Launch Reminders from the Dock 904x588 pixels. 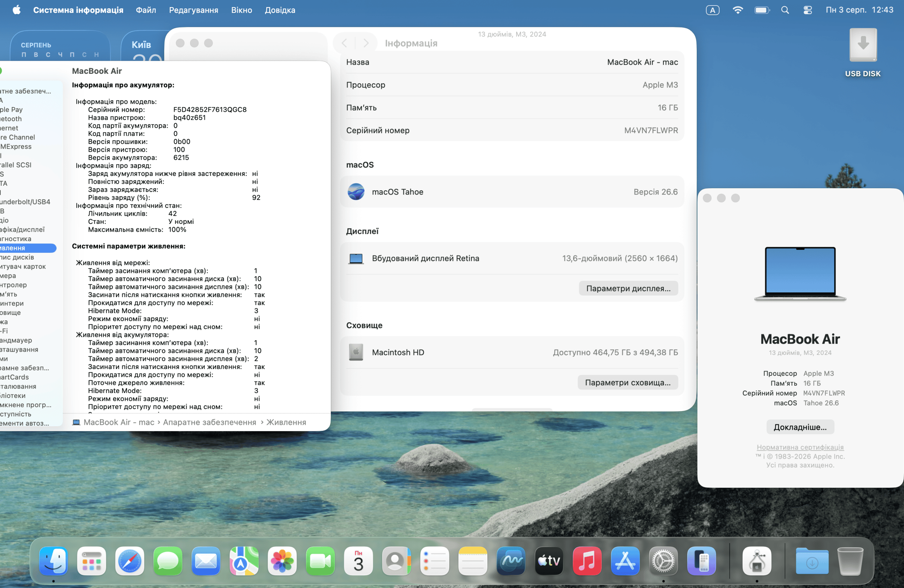click(435, 561)
